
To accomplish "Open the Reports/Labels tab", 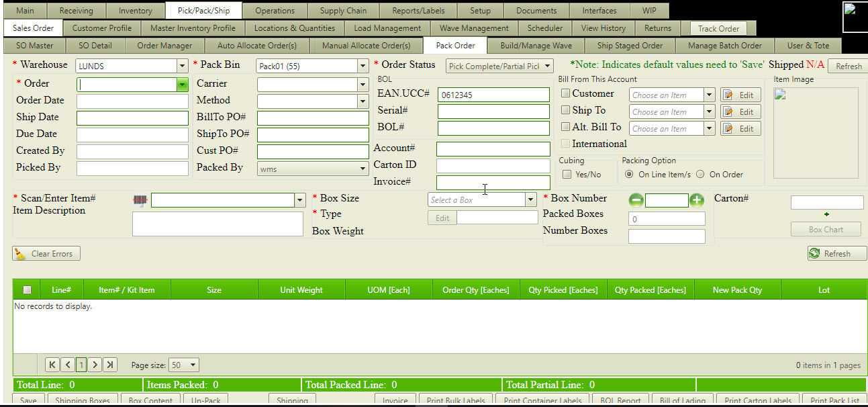I will [418, 11].
